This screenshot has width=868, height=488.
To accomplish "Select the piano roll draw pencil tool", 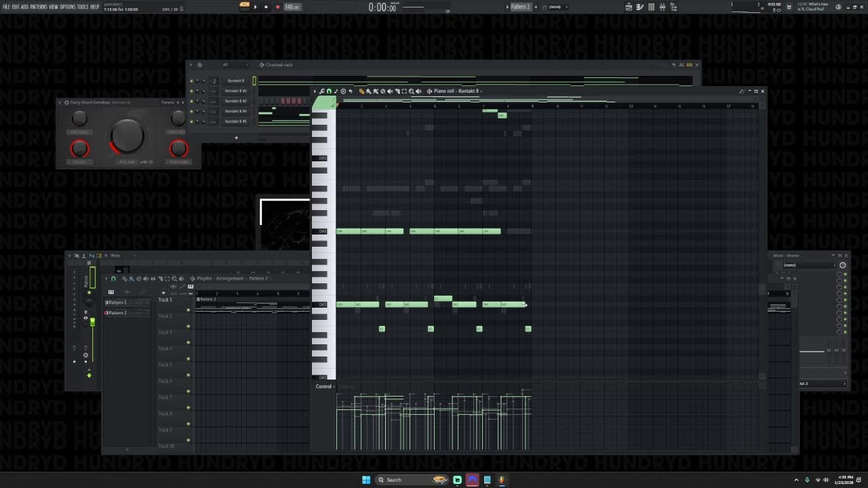I will 361,91.
